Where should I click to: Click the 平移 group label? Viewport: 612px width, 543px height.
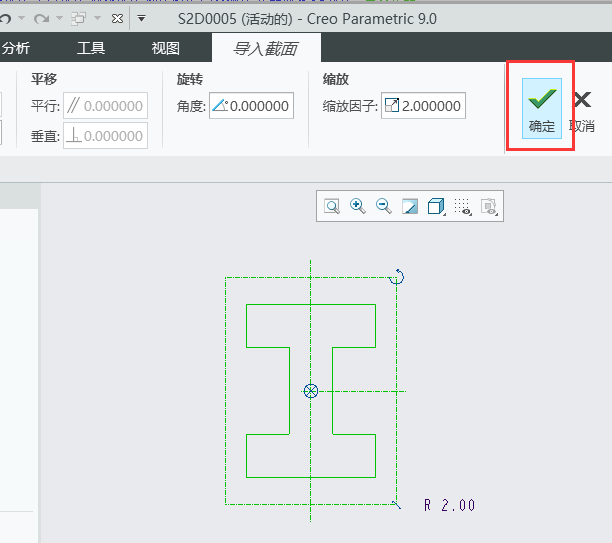click(x=44, y=79)
